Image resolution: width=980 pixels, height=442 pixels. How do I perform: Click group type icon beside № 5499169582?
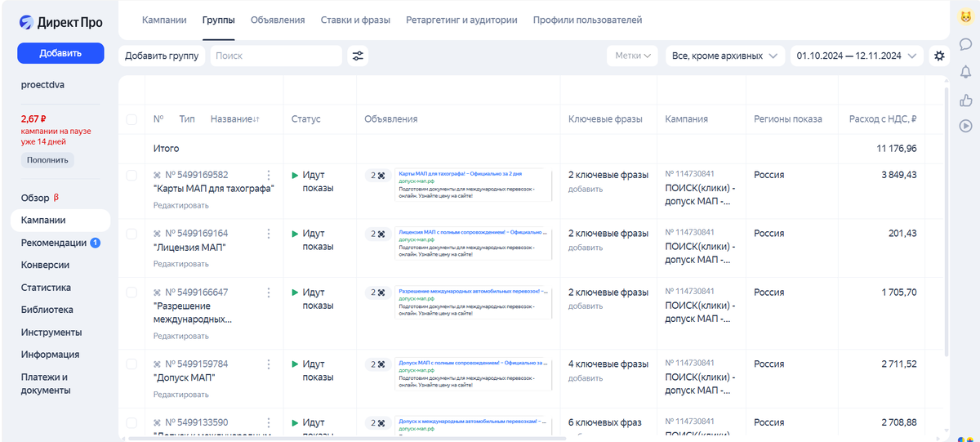pyautogui.click(x=158, y=175)
